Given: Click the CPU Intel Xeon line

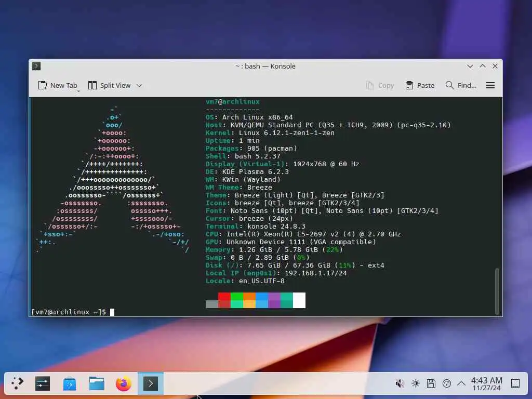Looking at the screenshot, I should [303, 234].
